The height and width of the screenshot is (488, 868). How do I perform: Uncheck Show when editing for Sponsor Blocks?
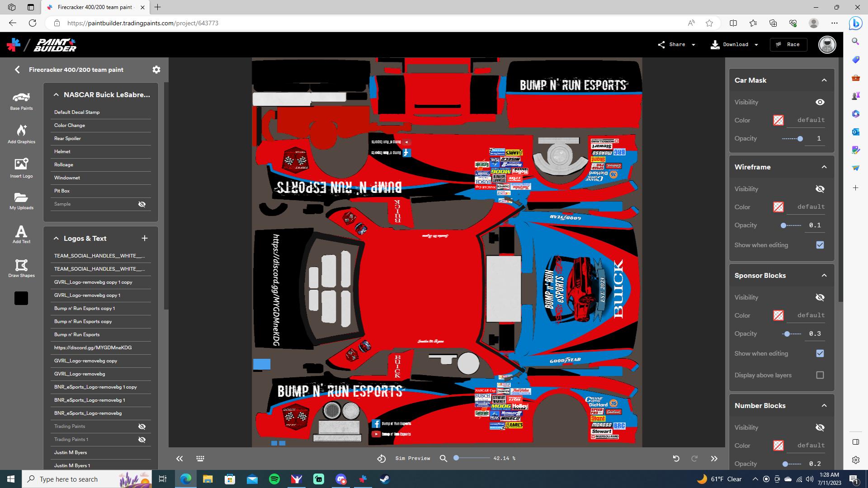[820, 353]
